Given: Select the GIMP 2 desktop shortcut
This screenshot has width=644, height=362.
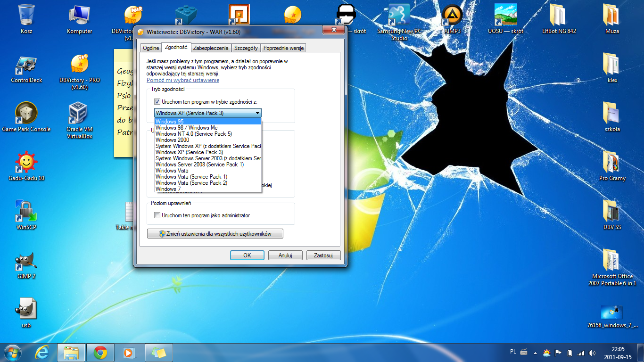Looking at the screenshot, I should click(x=26, y=264).
